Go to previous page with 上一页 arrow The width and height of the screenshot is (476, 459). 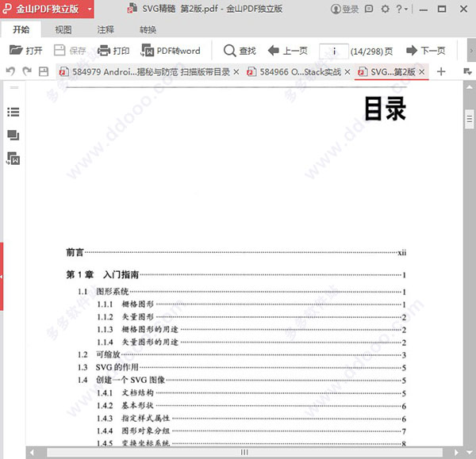click(x=274, y=51)
